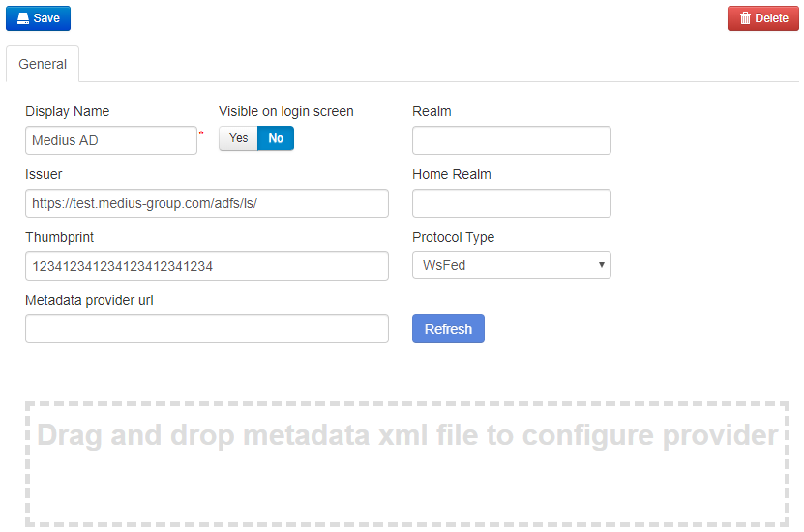Click the red Delete button
The height and width of the screenshot is (532, 804).
(x=763, y=18)
